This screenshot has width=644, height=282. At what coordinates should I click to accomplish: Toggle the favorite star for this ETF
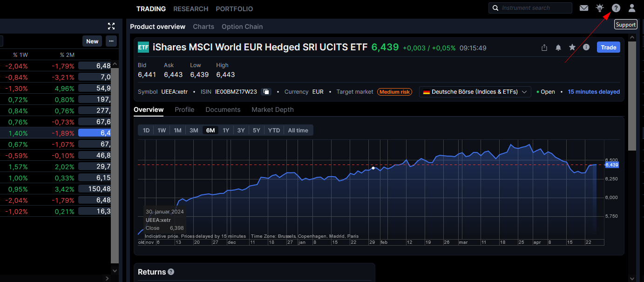[572, 48]
